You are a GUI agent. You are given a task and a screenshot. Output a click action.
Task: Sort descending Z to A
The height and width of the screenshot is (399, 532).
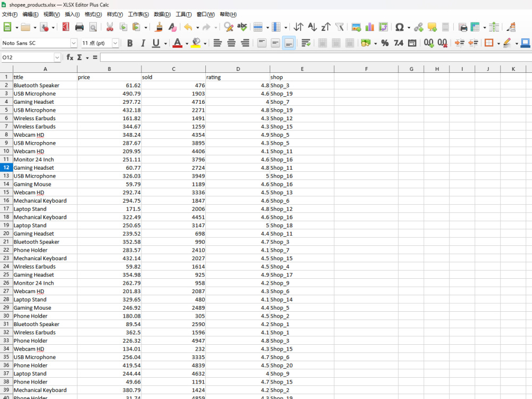[326, 27]
